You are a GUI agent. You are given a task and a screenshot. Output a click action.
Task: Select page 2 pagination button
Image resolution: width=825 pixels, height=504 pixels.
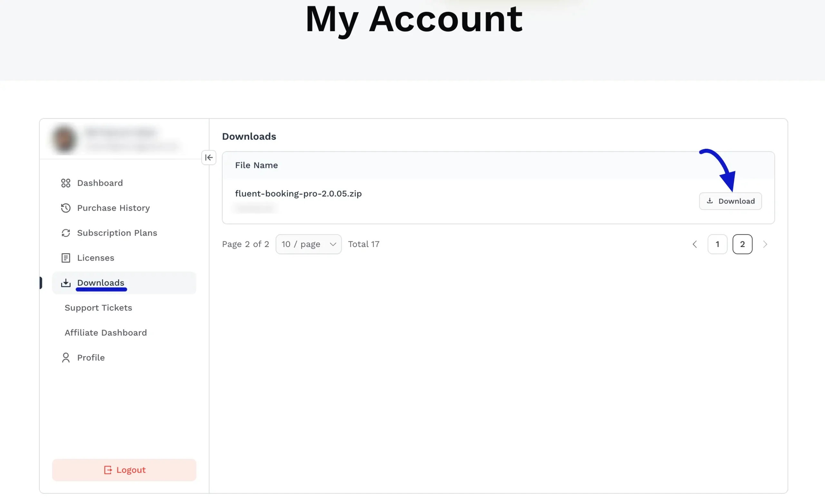742,244
